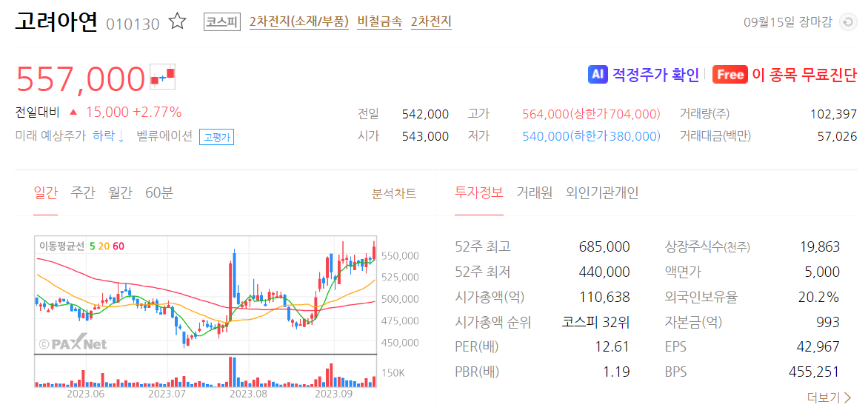Click the 52주 최고 value 685,000
This screenshot has height=413, width=868.
point(604,246)
